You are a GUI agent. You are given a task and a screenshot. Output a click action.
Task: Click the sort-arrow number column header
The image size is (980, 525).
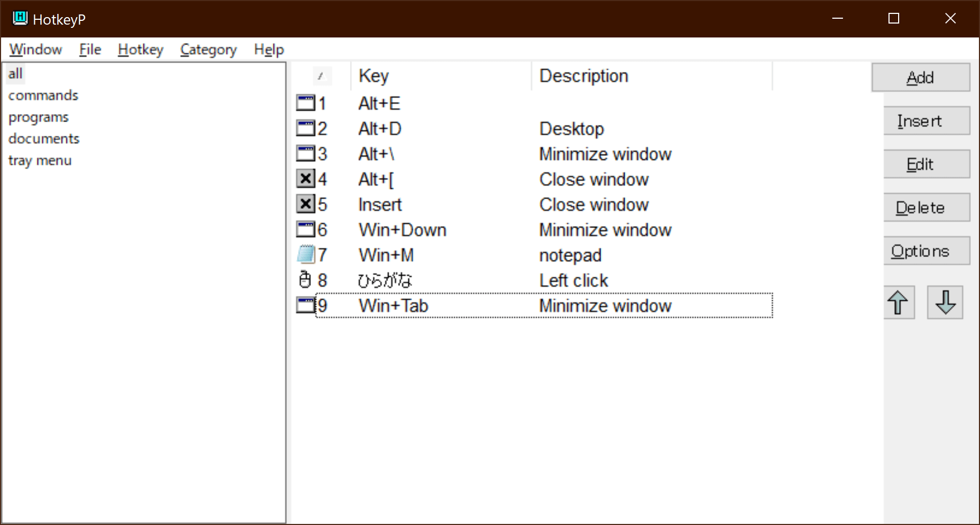point(321,75)
